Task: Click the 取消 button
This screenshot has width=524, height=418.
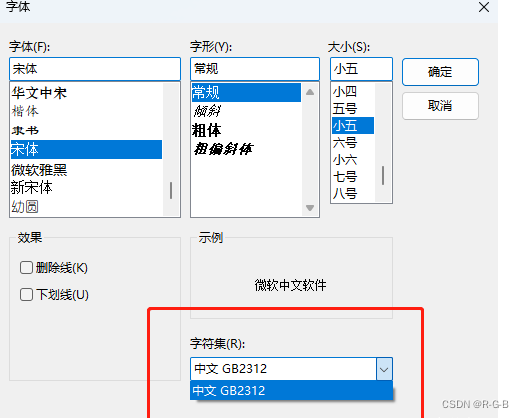Action: 440,106
